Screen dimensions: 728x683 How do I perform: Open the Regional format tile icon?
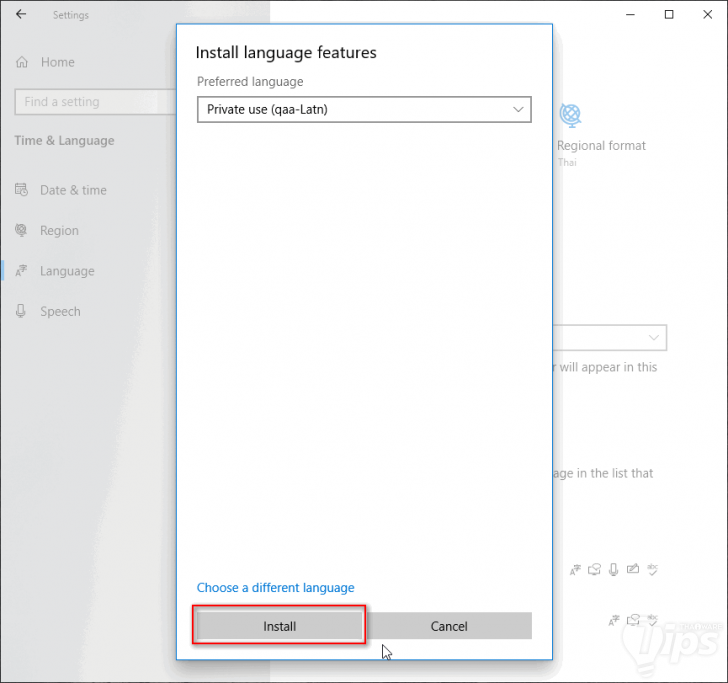pyautogui.click(x=570, y=115)
